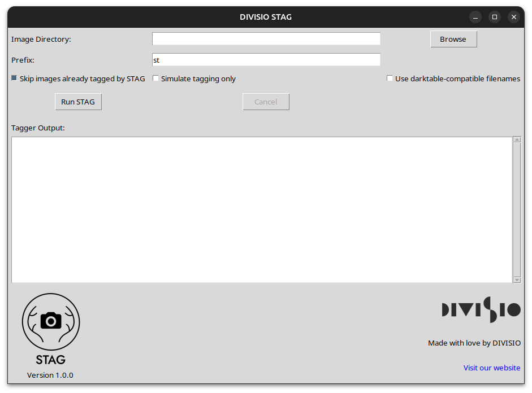Click the Prefix label
The width and height of the screenshot is (532, 393).
23,60
